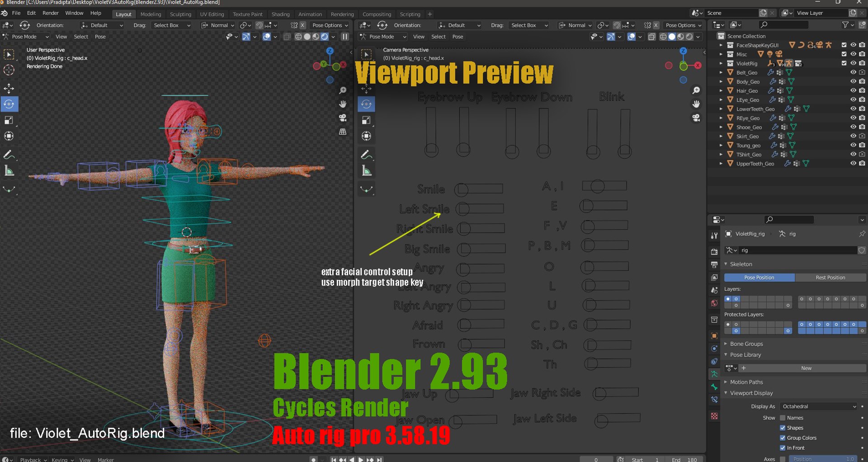Open Drag Select Box dropdown in left header

(171, 25)
